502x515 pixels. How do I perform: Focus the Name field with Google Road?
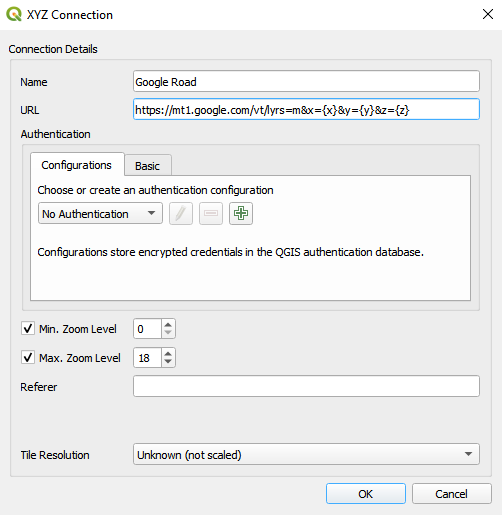(x=306, y=81)
